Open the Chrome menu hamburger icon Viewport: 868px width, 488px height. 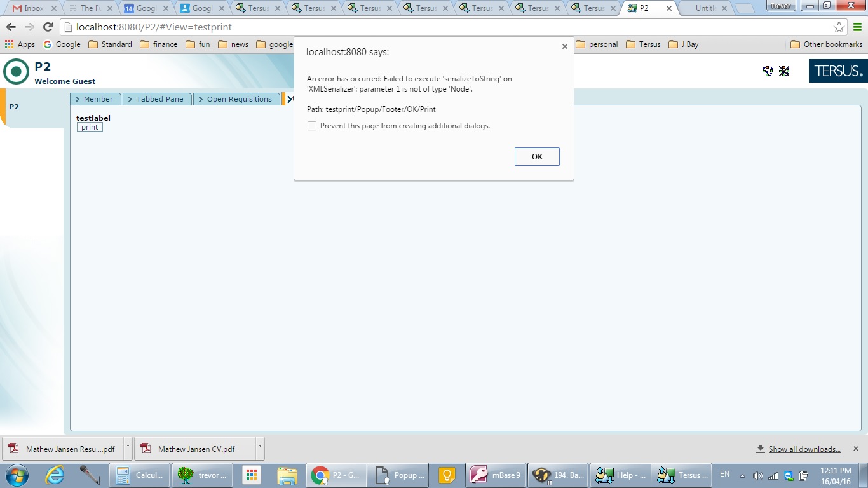(x=857, y=27)
